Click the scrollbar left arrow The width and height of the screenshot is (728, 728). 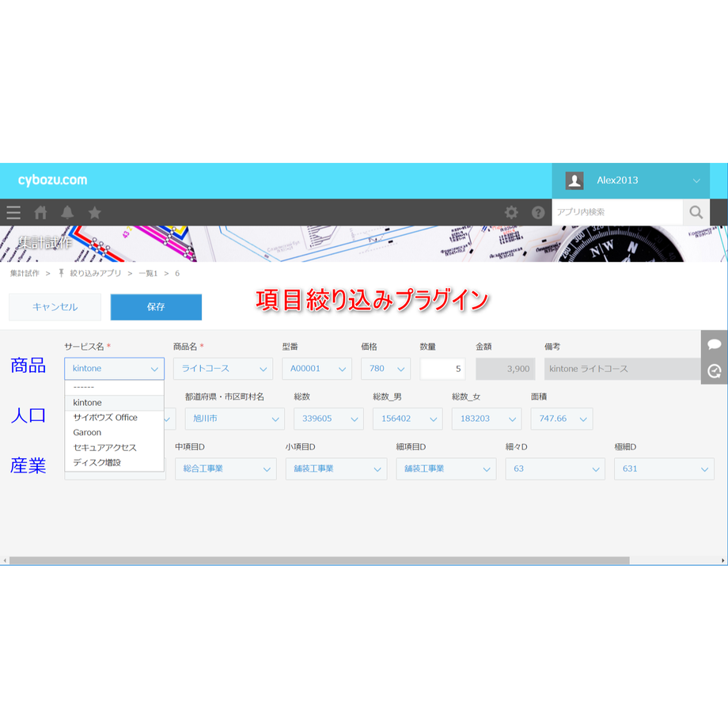(x=5, y=560)
